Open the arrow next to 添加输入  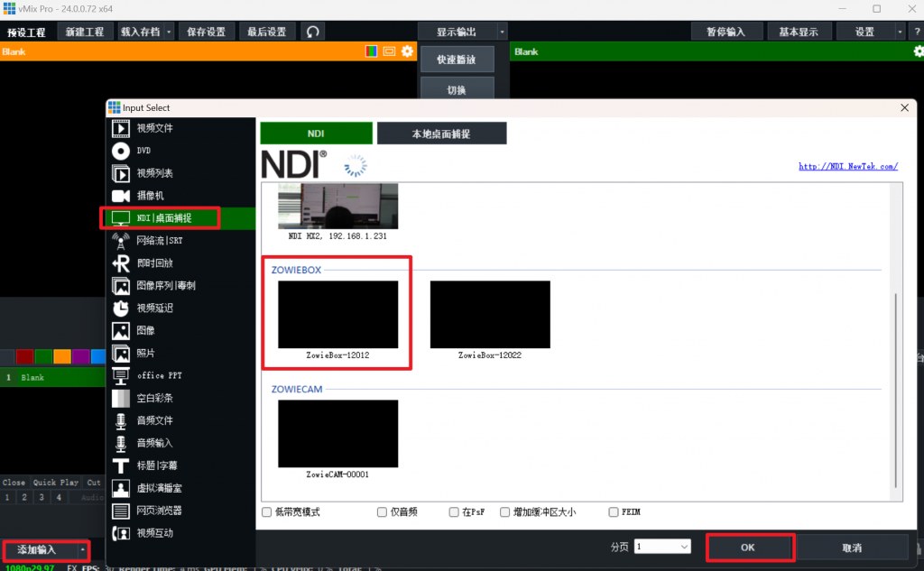coord(82,549)
